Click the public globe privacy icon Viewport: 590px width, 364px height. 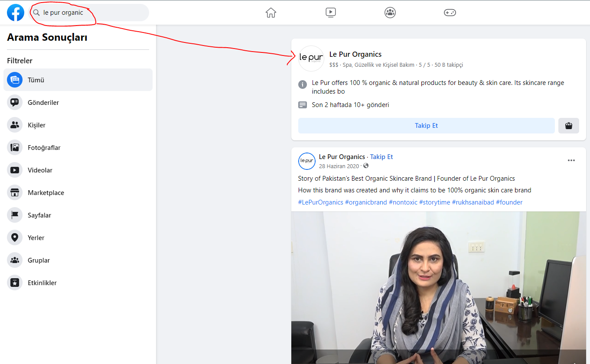366,166
